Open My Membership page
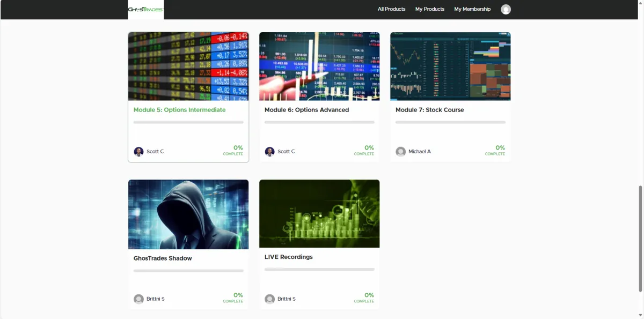 (x=472, y=9)
